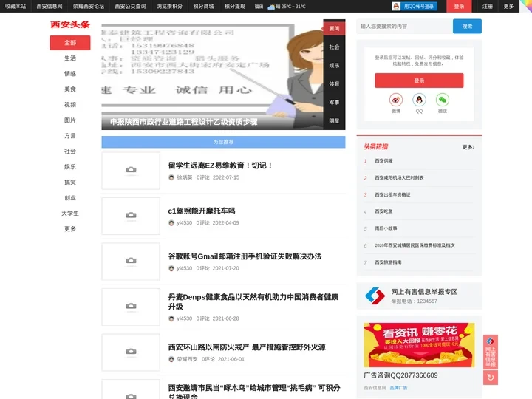Viewport: 532px width, 399px height.
Task: Open hot search 西安吃鱼
Action: [383, 211]
